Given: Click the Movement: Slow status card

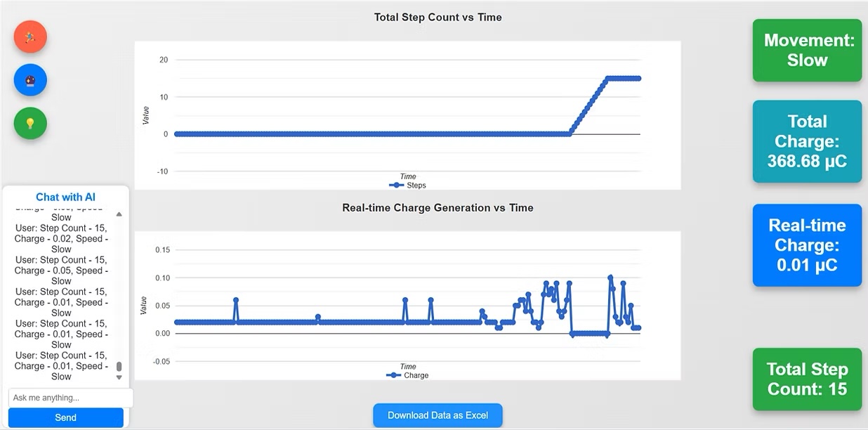Looking at the screenshot, I should click(x=807, y=51).
